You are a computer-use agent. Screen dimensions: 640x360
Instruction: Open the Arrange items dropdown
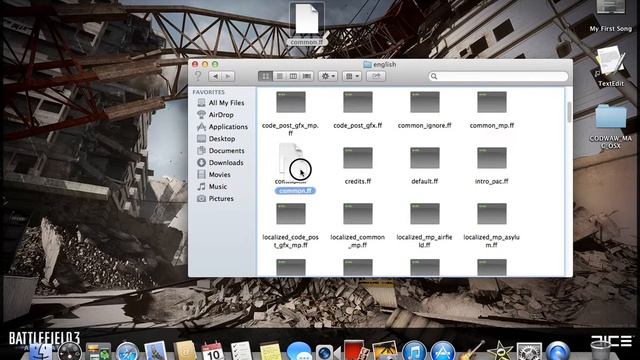click(352, 76)
